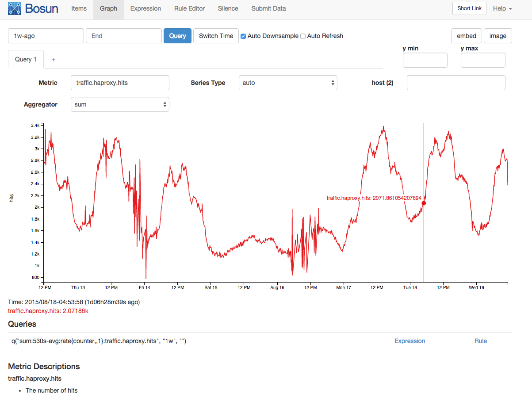
Task: Click the Switch Time button
Action: click(216, 36)
